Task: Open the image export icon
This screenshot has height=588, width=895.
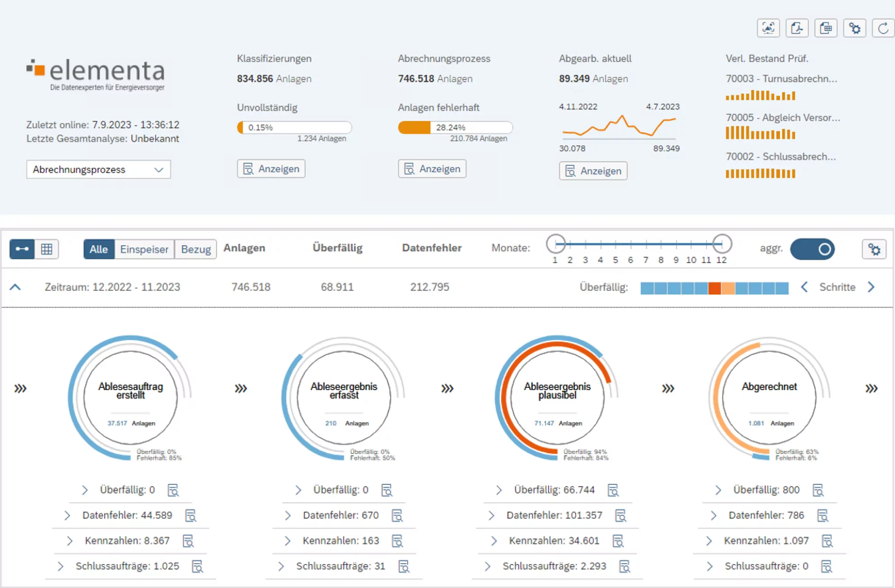Action: point(768,28)
